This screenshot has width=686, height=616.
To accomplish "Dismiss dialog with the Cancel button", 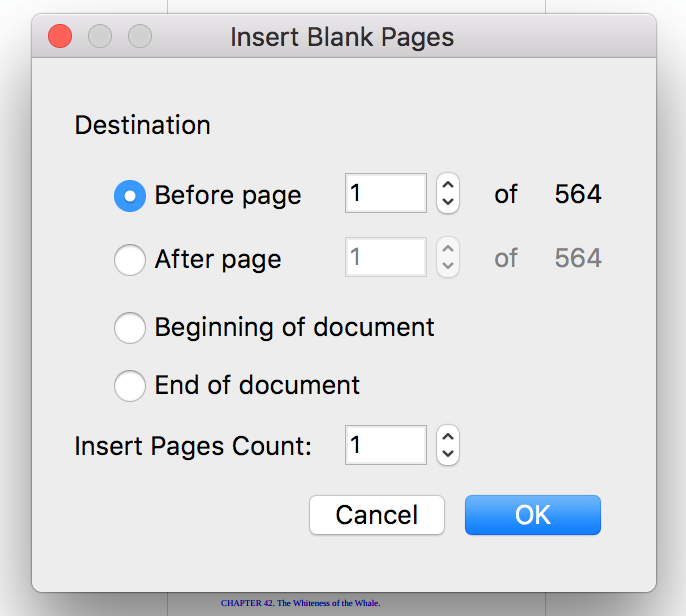I will tap(377, 515).
